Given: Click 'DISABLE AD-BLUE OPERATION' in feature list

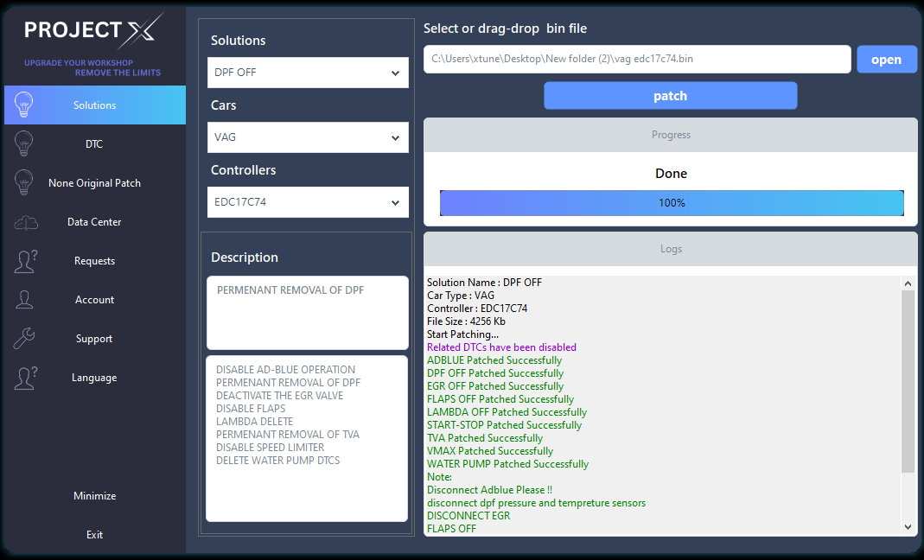Looking at the screenshot, I should pos(286,370).
